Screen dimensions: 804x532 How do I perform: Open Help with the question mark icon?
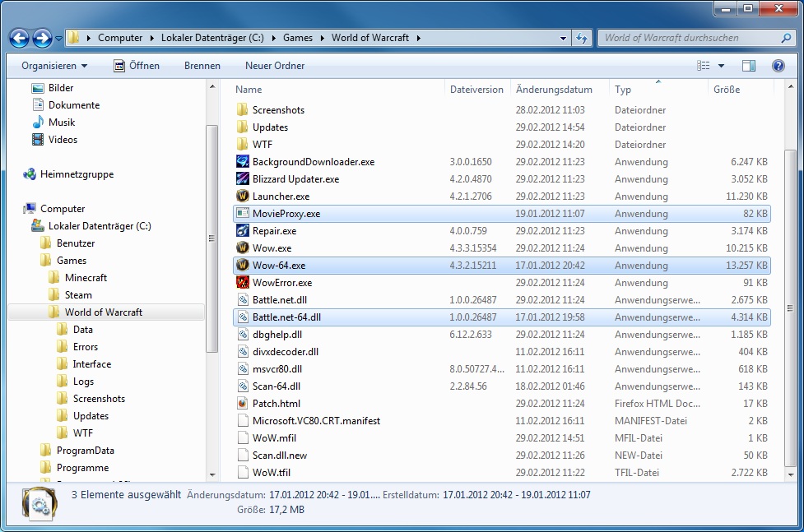click(778, 66)
